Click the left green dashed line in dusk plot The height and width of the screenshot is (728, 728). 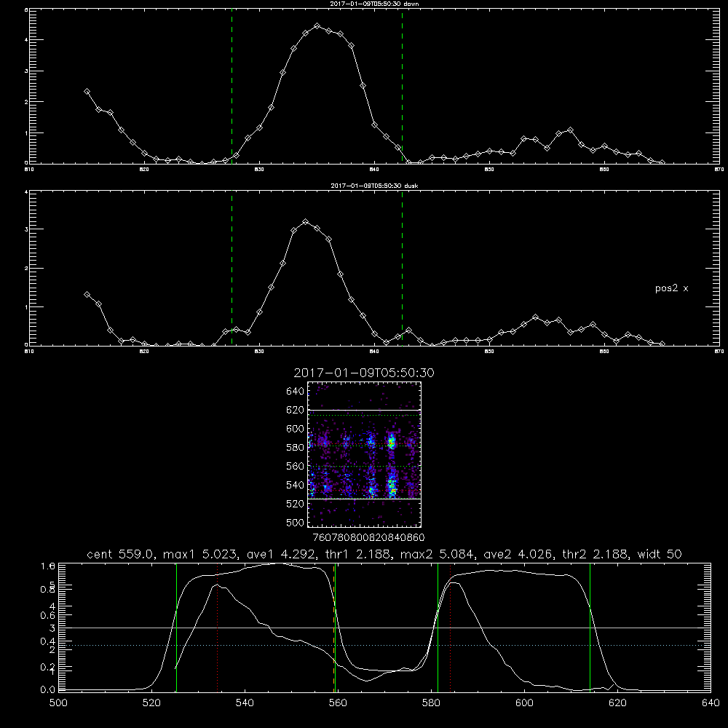coord(232,268)
